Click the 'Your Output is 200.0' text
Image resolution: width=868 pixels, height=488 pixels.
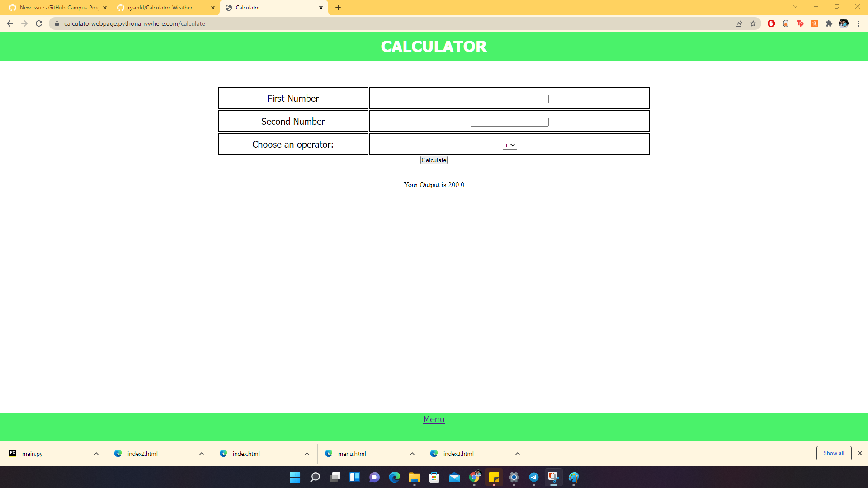(434, 185)
